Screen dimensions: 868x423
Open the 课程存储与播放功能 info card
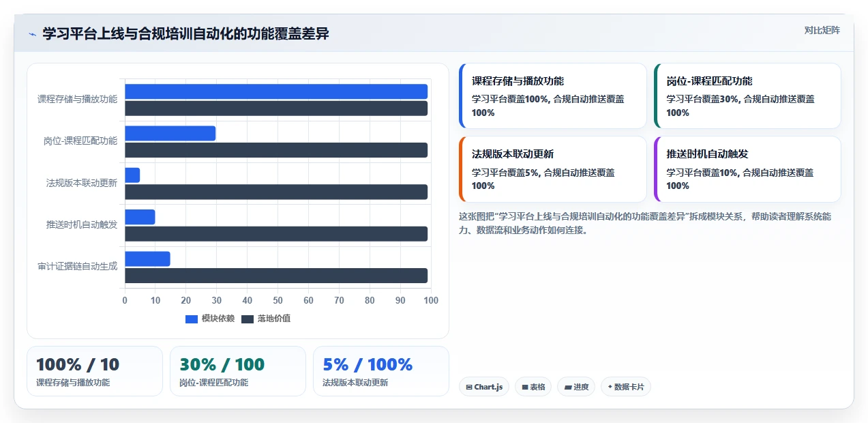coord(553,96)
